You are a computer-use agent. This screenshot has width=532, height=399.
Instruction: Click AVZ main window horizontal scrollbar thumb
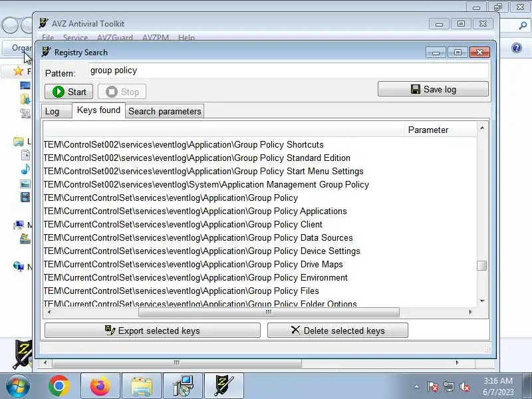pos(177,362)
